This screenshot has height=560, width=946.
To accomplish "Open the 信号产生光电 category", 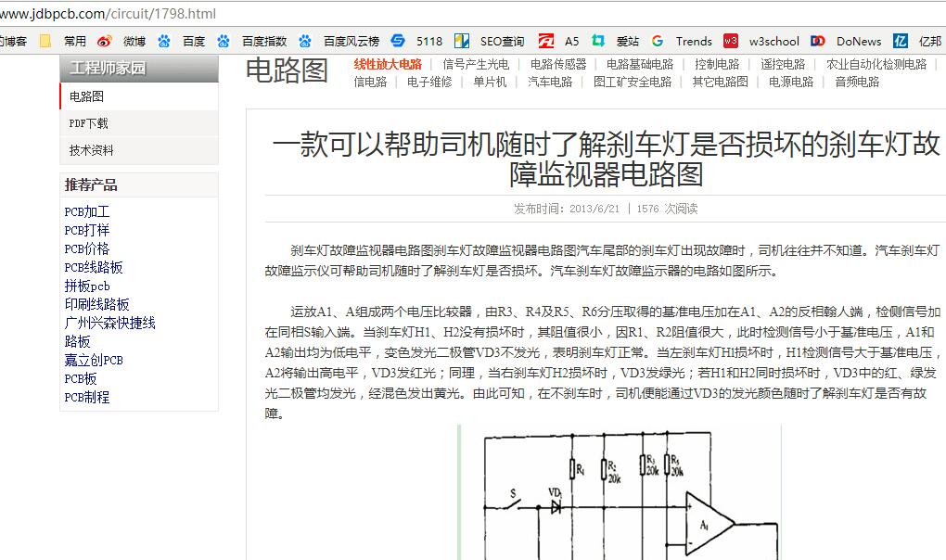I will point(476,65).
